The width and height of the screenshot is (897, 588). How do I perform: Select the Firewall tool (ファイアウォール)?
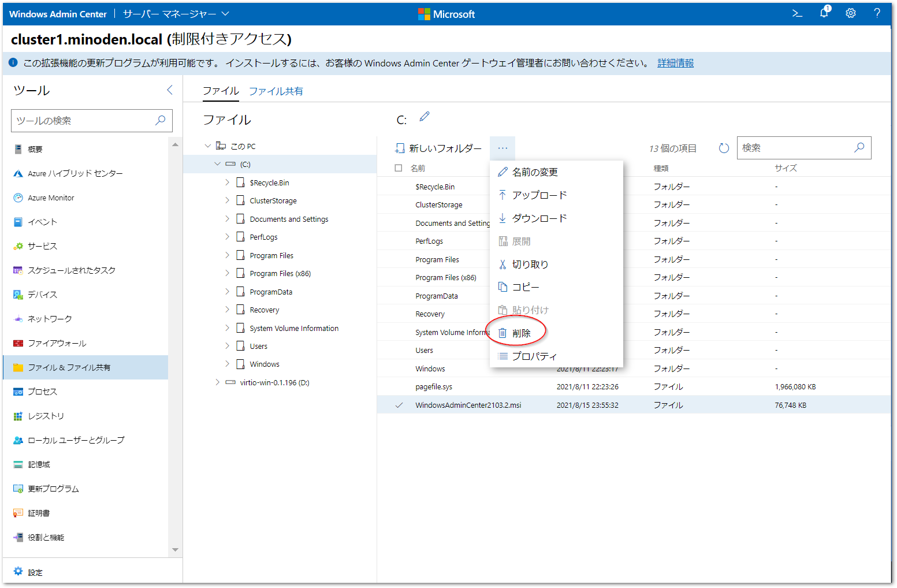click(55, 343)
